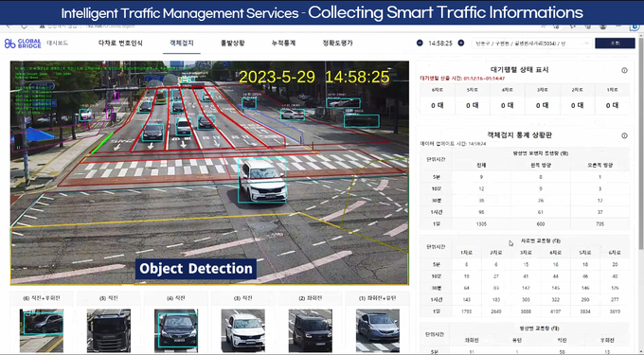Viewport: 644px width, 355px height.
Task: Increase time with the plus icon
Action: coord(461,44)
